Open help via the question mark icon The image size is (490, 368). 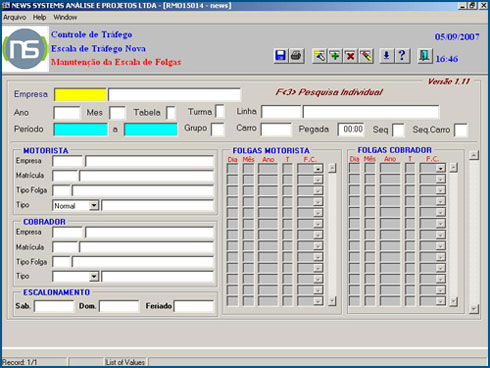pyautogui.click(x=402, y=56)
